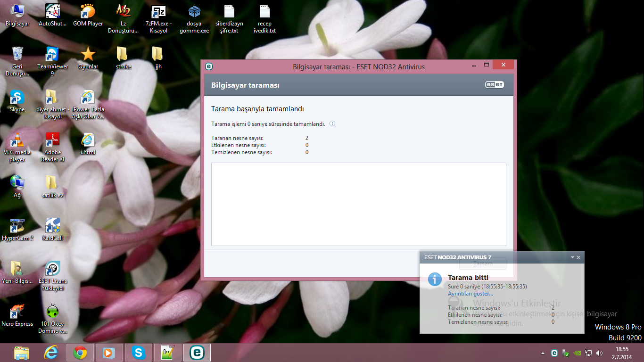Select the dosya gömme.exe icon

click(x=194, y=19)
